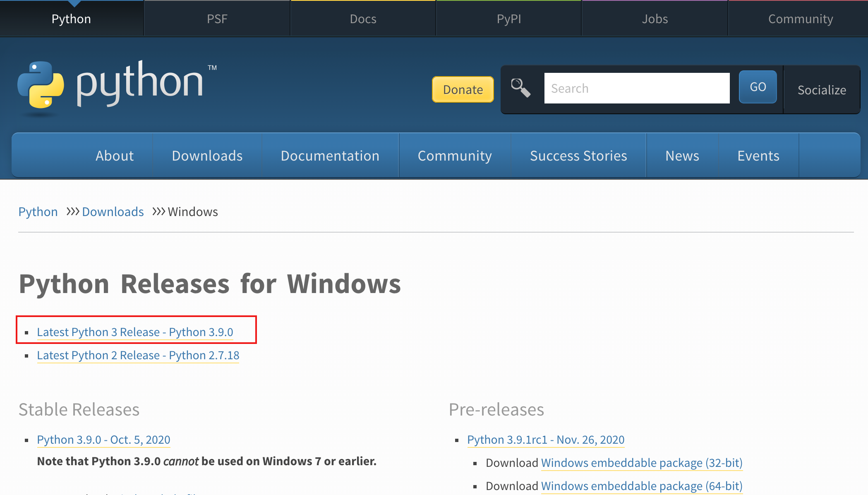Image resolution: width=868 pixels, height=495 pixels.
Task: Click into the Search input field
Action: [636, 88]
